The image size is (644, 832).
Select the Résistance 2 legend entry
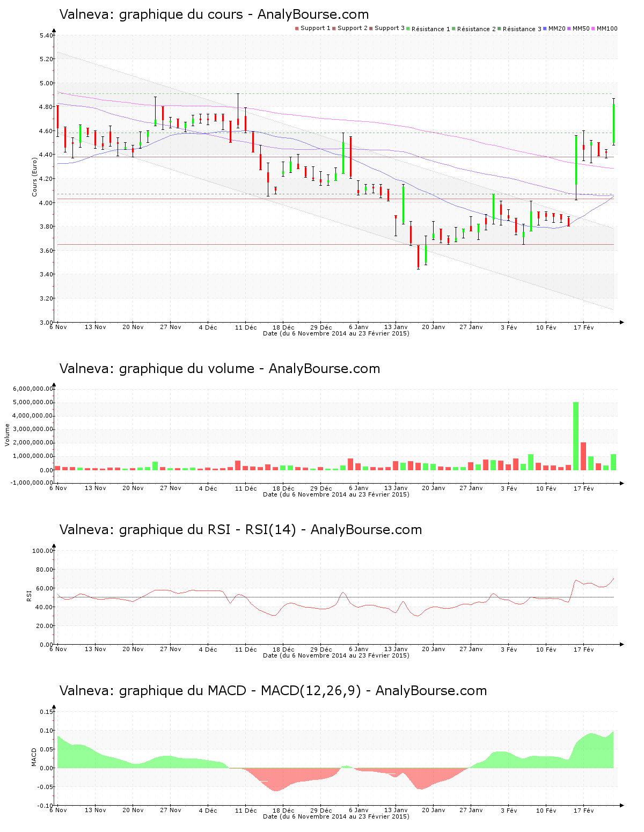474,28
